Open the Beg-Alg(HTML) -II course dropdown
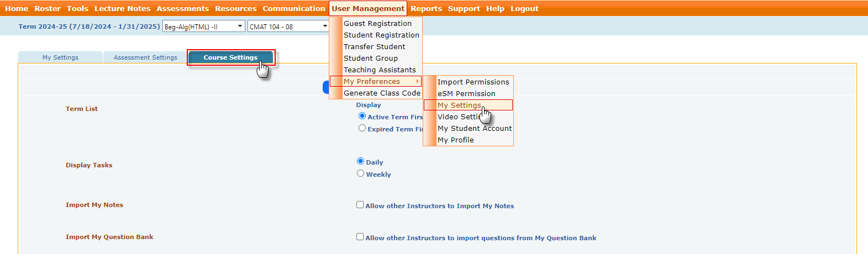Image resolution: width=868 pixels, height=254 pixels. [203, 27]
